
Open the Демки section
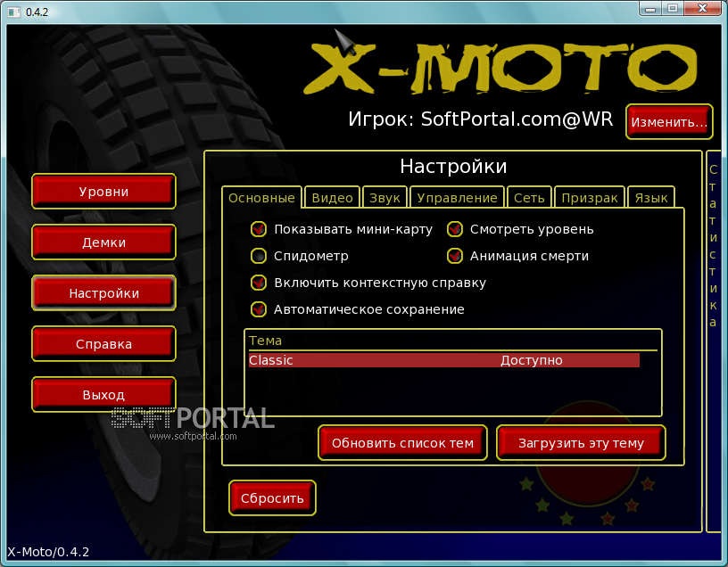103,242
